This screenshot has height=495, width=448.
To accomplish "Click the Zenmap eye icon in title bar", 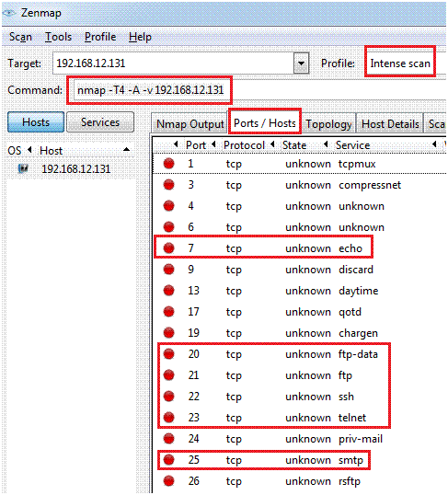I will pyautogui.click(x=9, y=13).
